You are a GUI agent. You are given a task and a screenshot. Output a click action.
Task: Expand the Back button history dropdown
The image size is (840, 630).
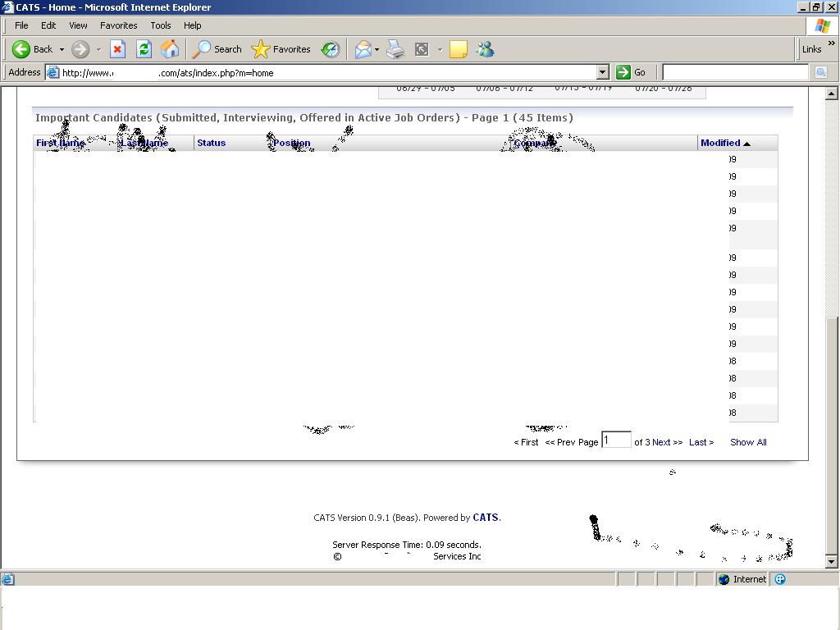coord(62,49)
